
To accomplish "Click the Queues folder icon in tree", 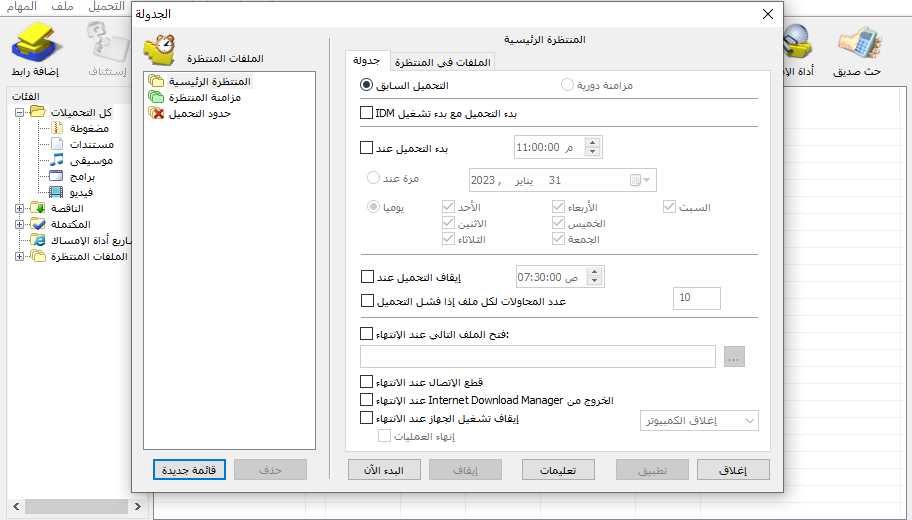I will 38,256.
